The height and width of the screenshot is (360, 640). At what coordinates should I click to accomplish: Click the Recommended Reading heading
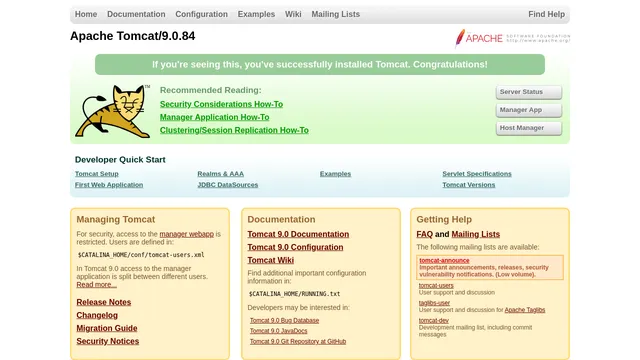[211, 90]
